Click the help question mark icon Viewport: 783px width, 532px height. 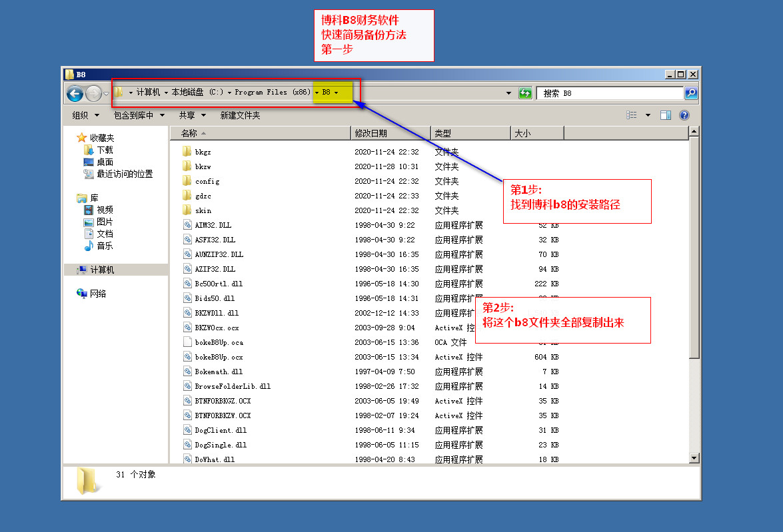[684, 115]
